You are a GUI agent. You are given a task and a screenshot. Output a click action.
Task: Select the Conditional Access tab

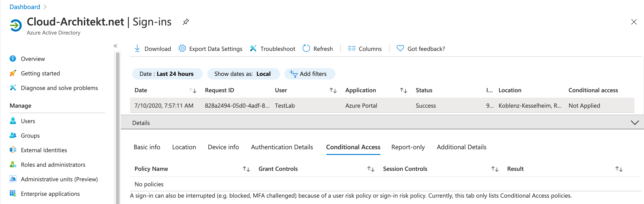[x=353, y=147]
